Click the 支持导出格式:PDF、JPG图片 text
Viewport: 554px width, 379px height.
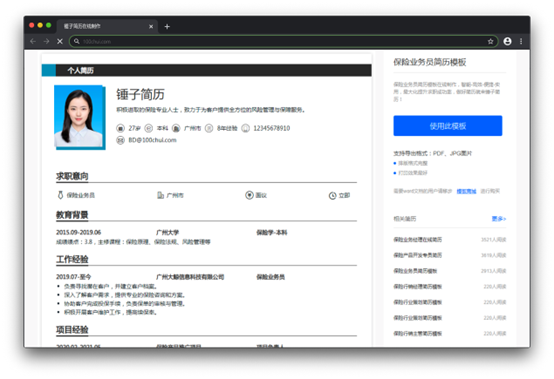pyautogui.click(x=432, y=153)
